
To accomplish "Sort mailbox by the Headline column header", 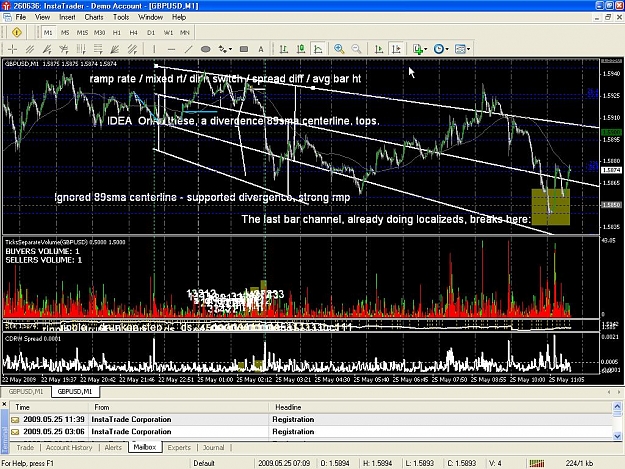I will (440, 407).
